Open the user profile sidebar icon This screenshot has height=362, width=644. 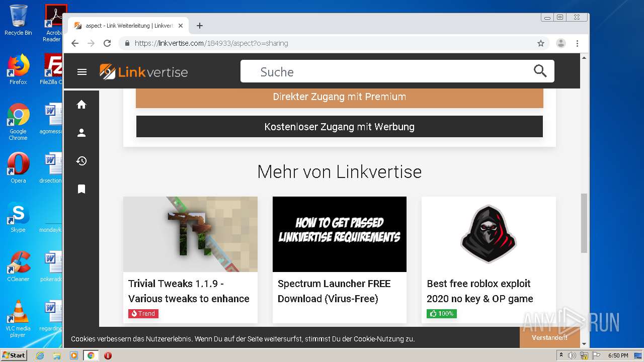82,133
